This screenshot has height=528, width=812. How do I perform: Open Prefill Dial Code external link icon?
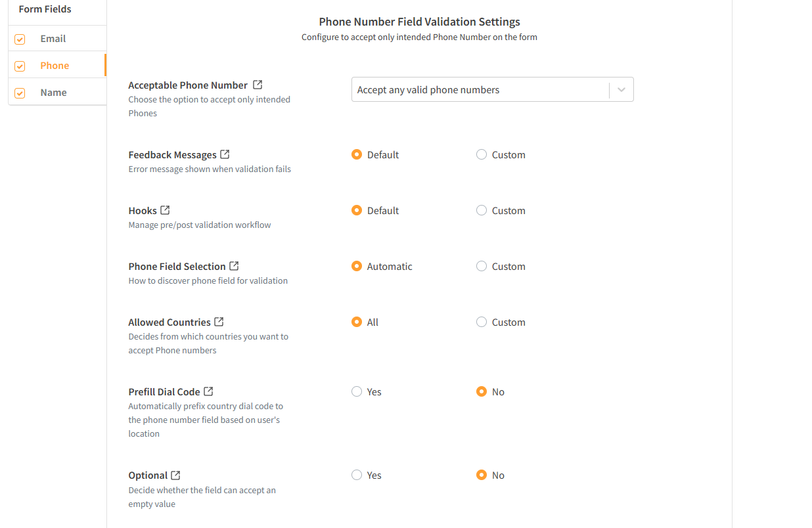(209, 391)
